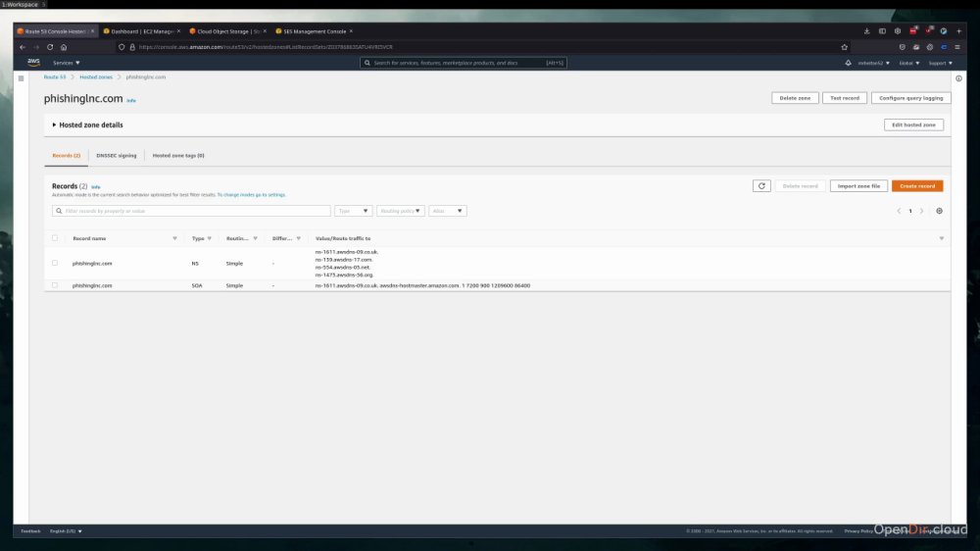Switch to DNSSEC signing tab
The height and width of the screenshot is (551, 980).
click(x=117, y=155)
